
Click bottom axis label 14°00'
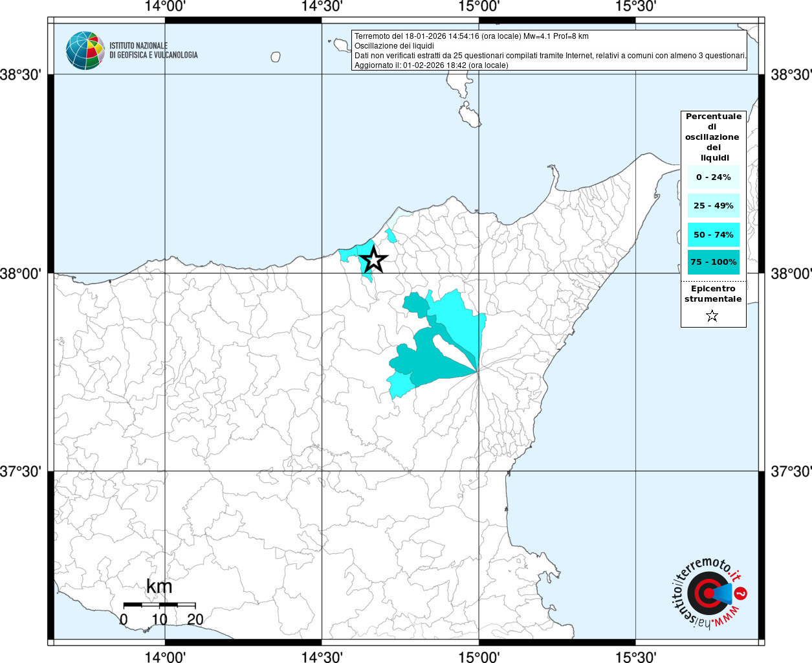coord(165,657)
